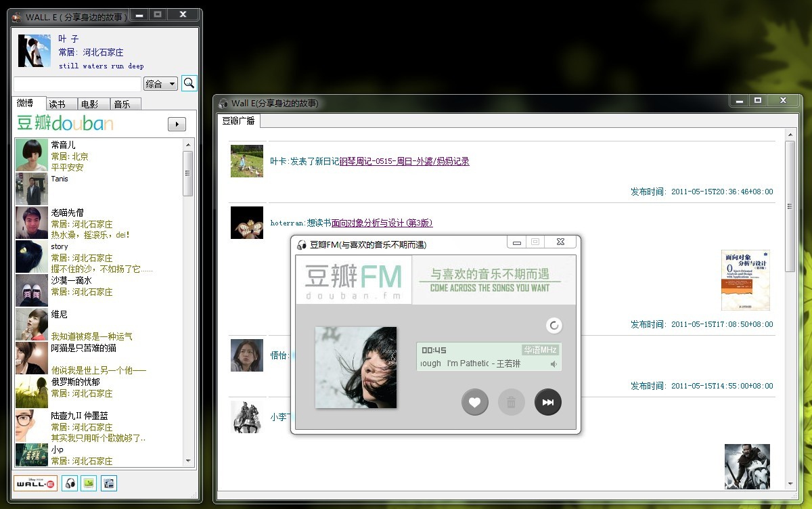Select contact Tanis in the list
Screen dimensions: 812x509
point(99,190)
